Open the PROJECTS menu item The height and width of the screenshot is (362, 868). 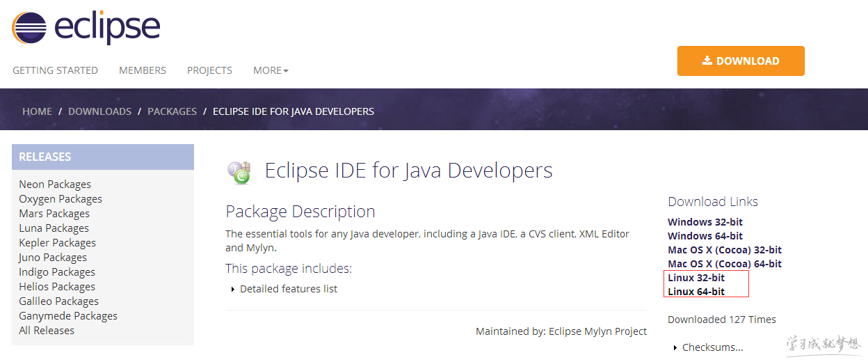point(209,70)
